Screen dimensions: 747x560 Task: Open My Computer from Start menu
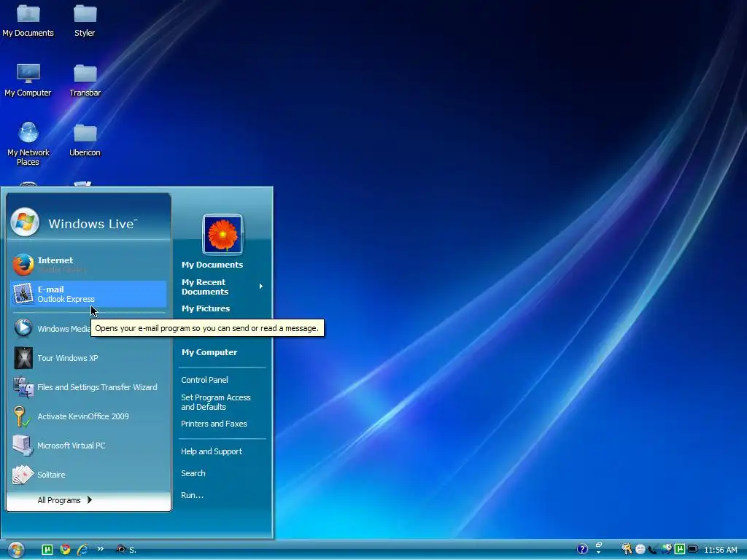[x=209, y=352]
